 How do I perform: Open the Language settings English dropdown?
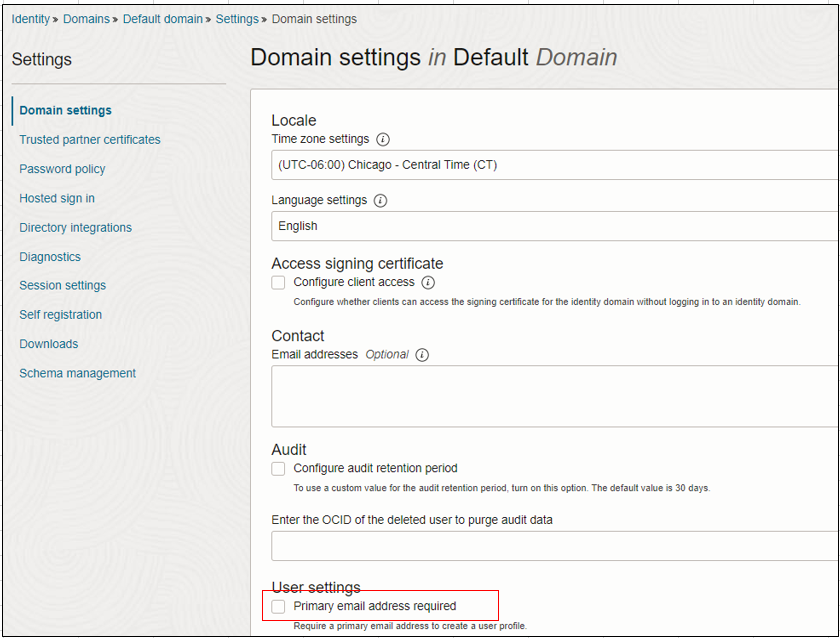click(555, 226)
